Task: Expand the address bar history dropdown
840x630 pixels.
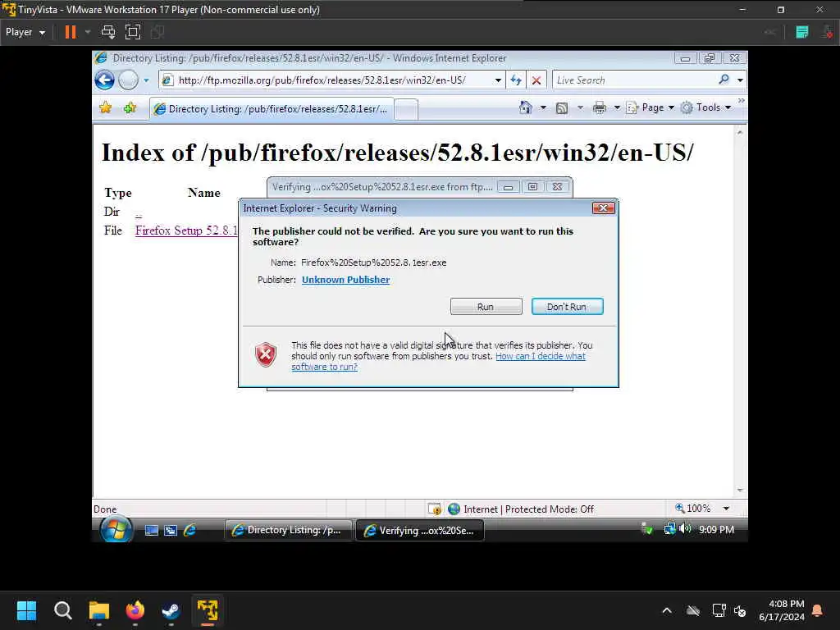Action: 498,80
